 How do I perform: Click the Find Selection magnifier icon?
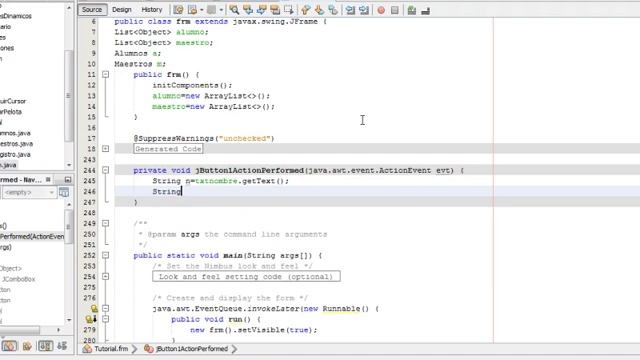pyautogui.click(x=234, y=10)
